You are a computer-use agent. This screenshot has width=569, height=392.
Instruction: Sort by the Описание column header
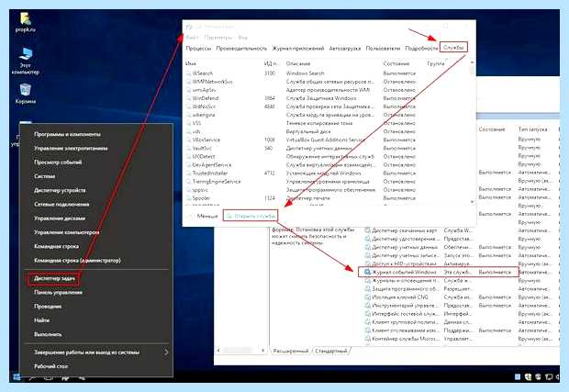click(x=298, y=63)
